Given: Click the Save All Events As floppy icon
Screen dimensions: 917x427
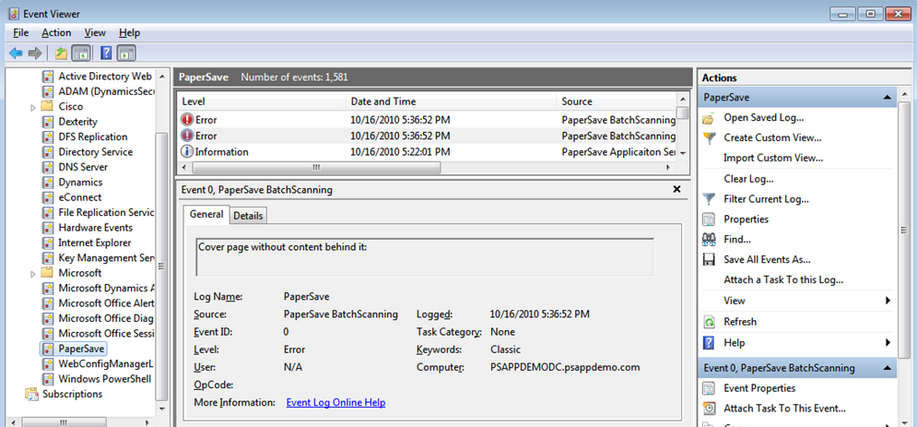Looking at the screenshot, I should click(709, 260).
